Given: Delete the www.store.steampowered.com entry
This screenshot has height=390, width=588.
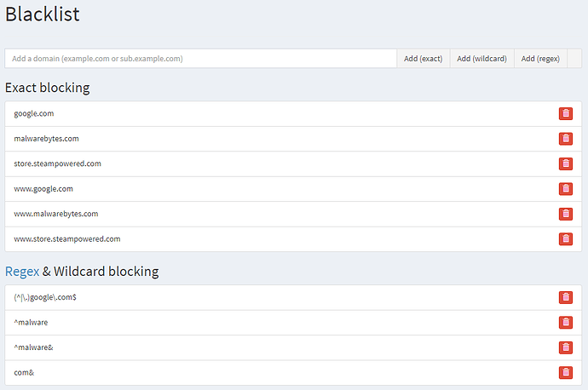Looking at the screenshot, I should 566,239.
